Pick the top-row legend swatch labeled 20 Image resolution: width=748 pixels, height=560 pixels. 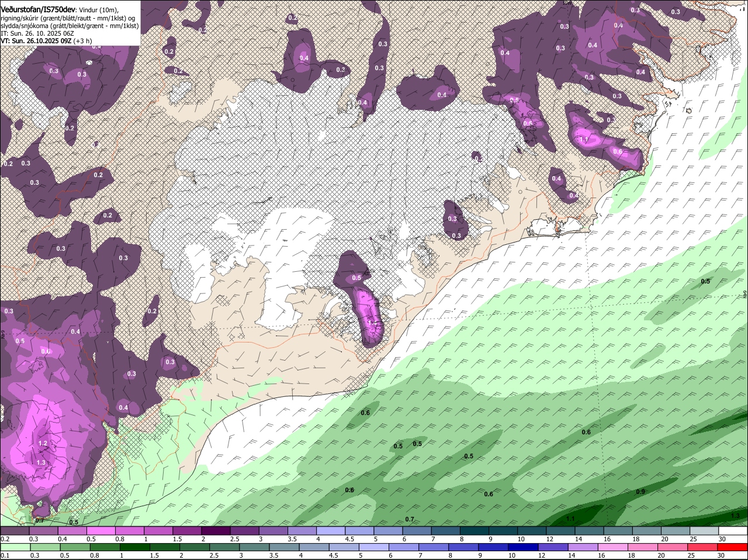(x=676, y=531)
